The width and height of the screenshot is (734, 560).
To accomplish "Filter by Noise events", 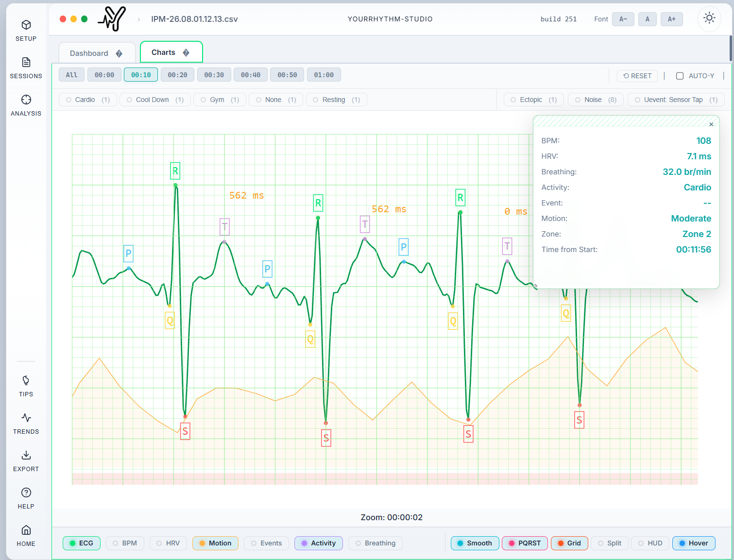I will 596,100.
